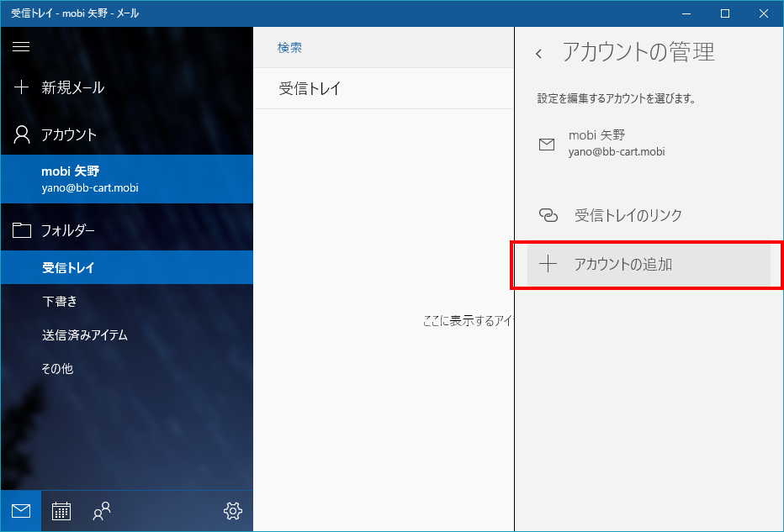Click the plus icon on アカウントの追加

(x=548, y=263)
